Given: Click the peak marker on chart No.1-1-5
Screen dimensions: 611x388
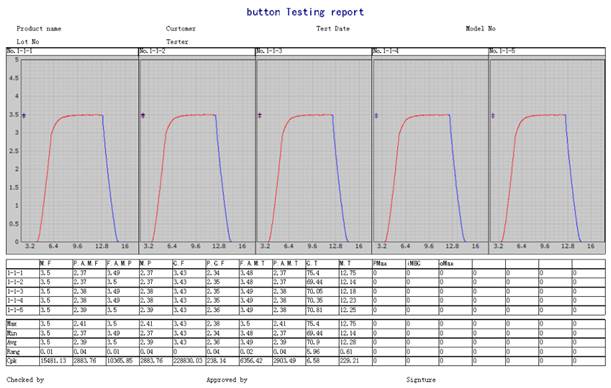Looking at the screenshot, I should (x=493, y=116).
